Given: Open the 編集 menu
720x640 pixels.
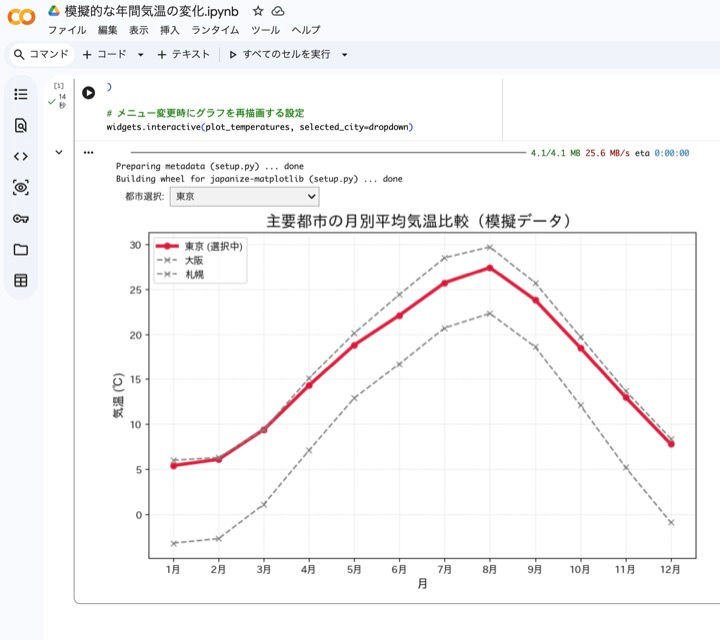Looking at the screenshot, I should pyautogui.click(x=107, y=30).
